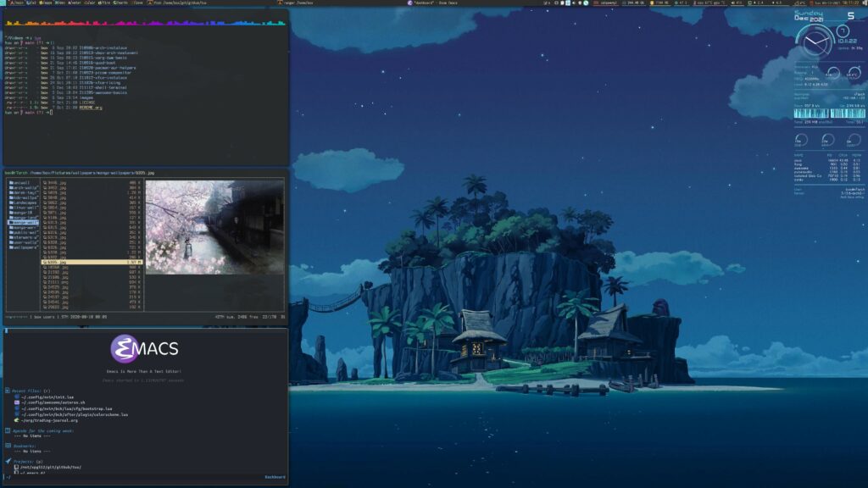Viewport: 868px width, 488px height.
Task: Click the Projects rocket icon in Emacs
Action: pos(7,461)
